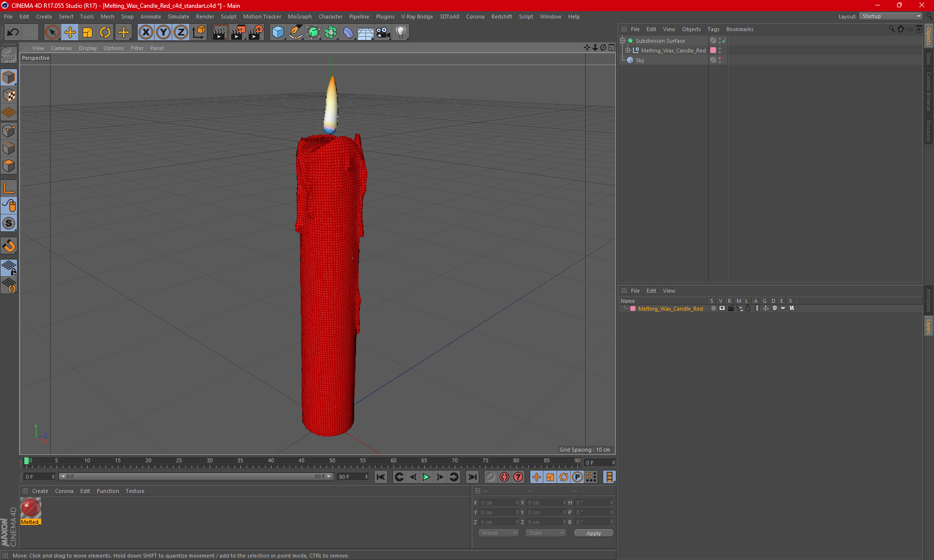Screen dimensions: 934x560
Task: Add a Cube primitive object
Action: [278, 32]
